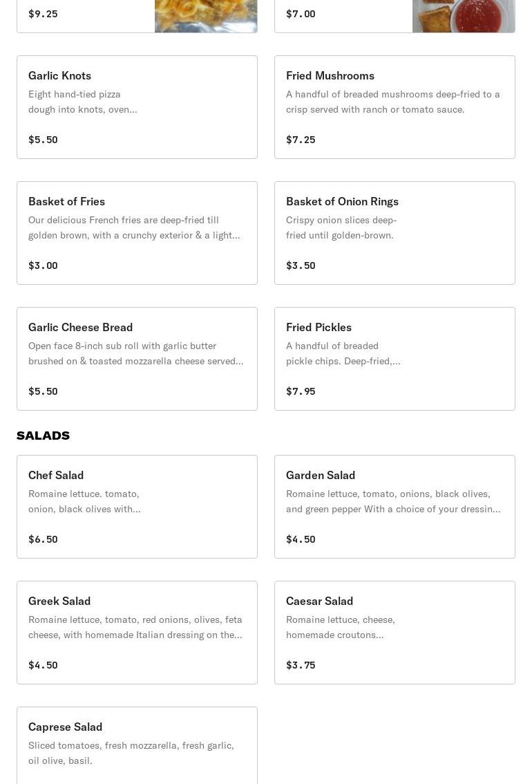Click the $7.25 price under Fried Mushrooms
Screen dimensions: 532x784
tap(301, 140)
